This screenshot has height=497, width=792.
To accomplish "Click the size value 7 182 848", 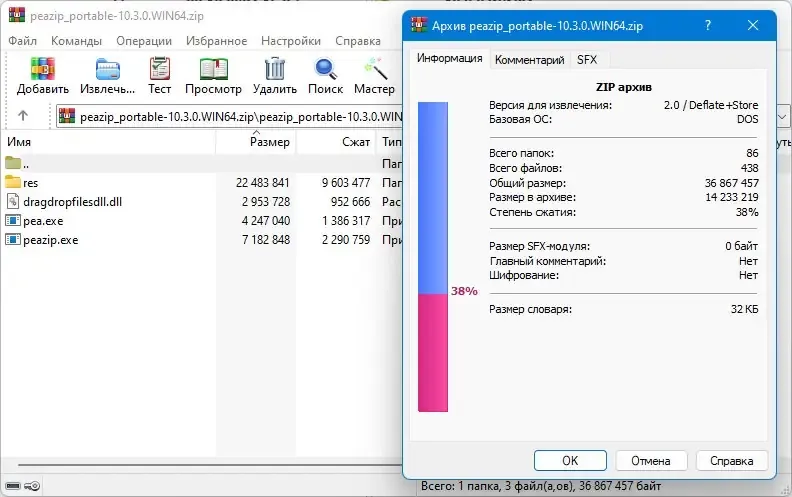I will point(266,240).
